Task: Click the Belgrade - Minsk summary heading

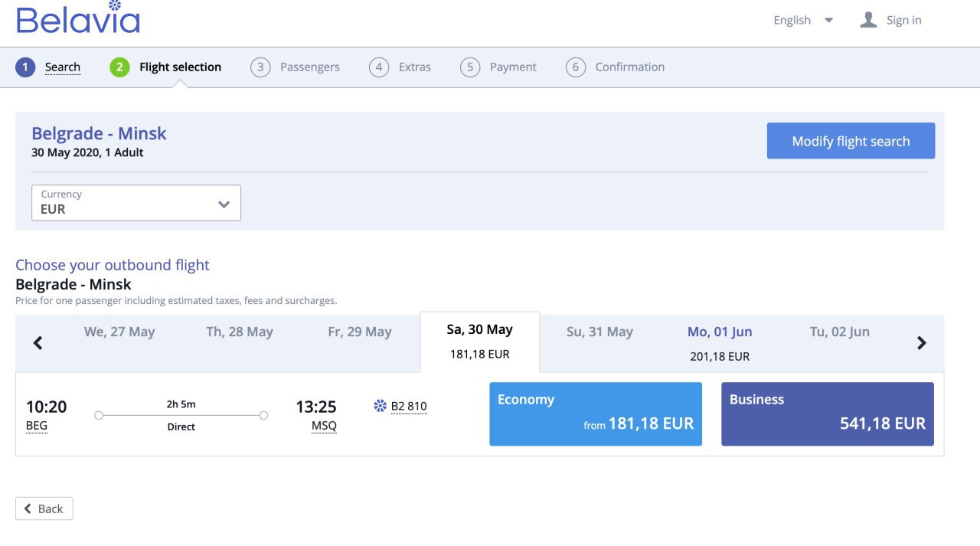Action: coord(99,133)
